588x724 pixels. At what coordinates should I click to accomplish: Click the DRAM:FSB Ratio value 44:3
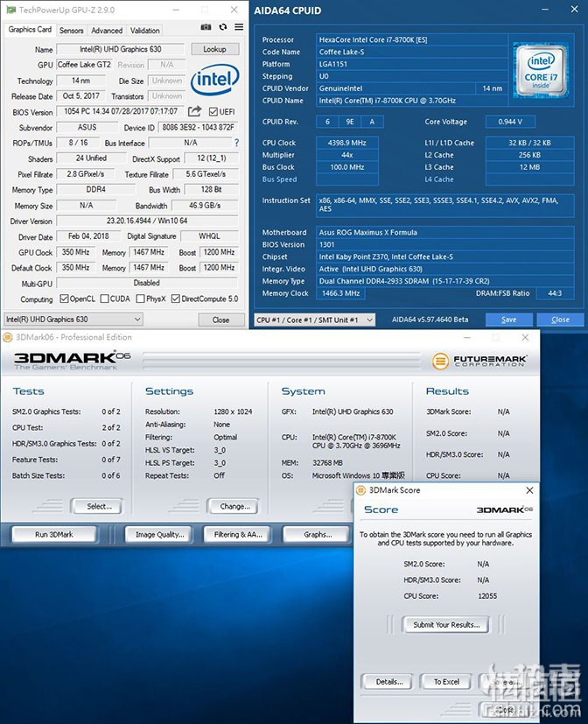pos(555,292)
